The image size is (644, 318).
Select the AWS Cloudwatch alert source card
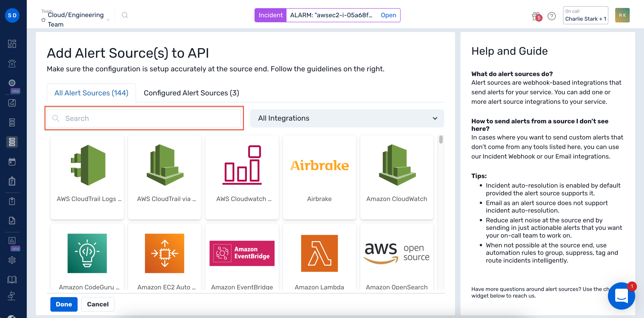click(242, 177)
